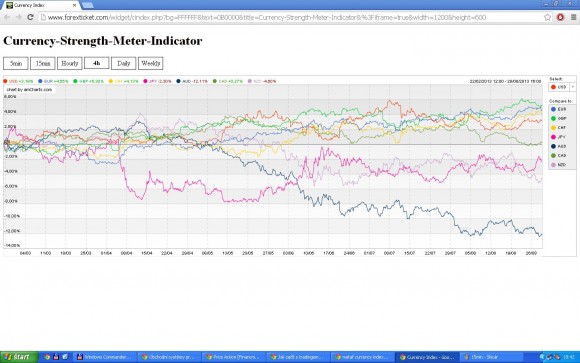Toggle CAD series in the chart legend
The image size is (580, 363).
(228, 81)
